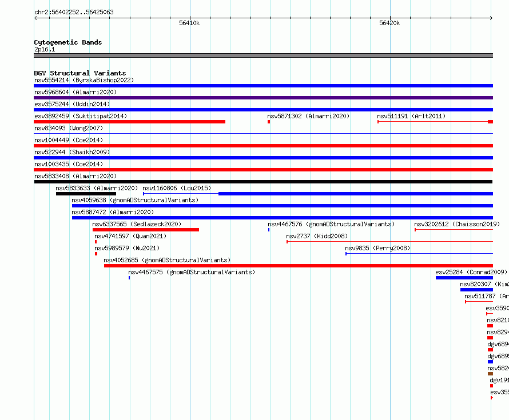Click the nsv5871302 (Almarri2020) label

point(308,116)
